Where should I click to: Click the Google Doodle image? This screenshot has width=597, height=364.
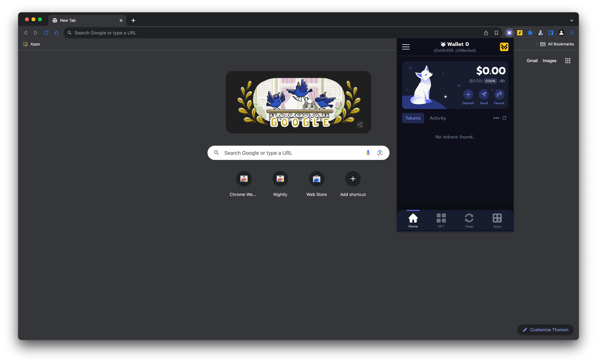[x=298, y=102]
